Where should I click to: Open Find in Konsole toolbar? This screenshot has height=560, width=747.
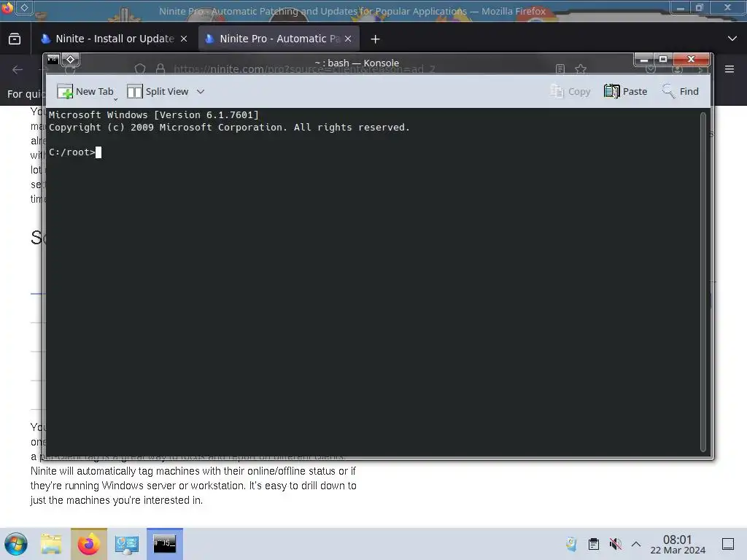click(x=680, y=91)
